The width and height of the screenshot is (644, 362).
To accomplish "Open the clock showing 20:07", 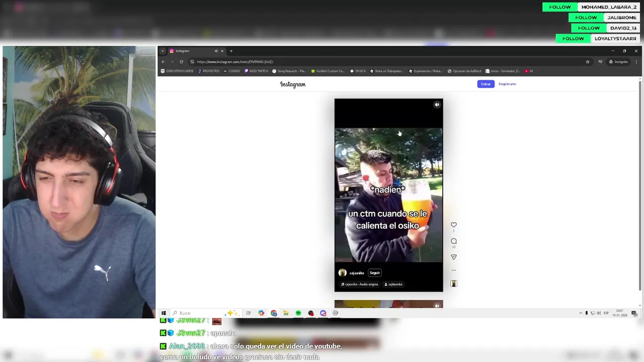I will 620,313.
